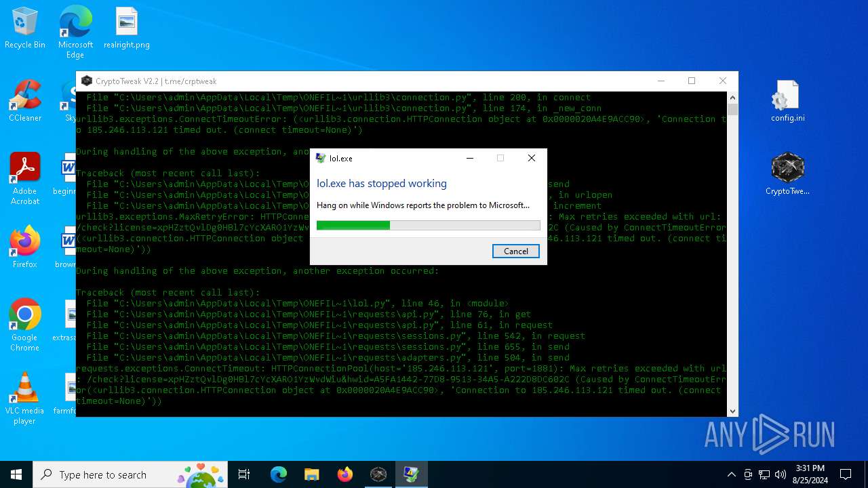868x488 pixels.
Task: Open File Explorer from the taskbar
Action: point(312,474)
